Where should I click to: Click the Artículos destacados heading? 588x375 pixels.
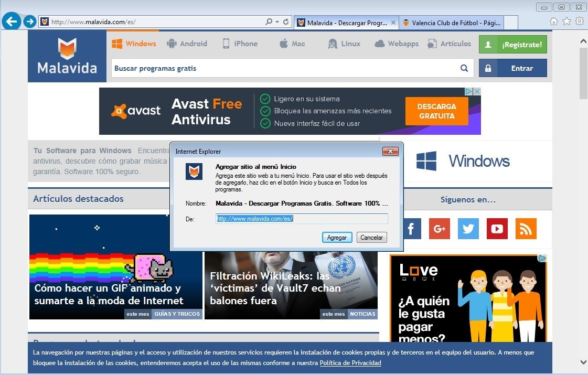tap(78, 199)
